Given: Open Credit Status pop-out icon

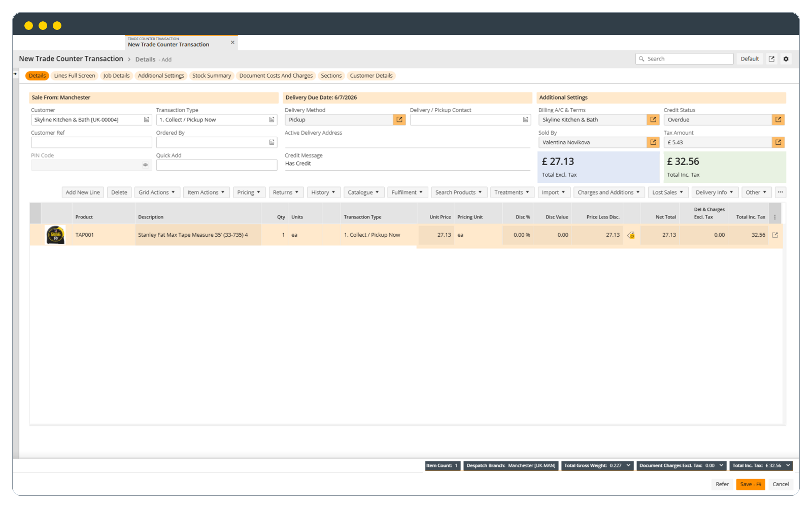Looking at the screenshot, I should [x=779, y=120].
